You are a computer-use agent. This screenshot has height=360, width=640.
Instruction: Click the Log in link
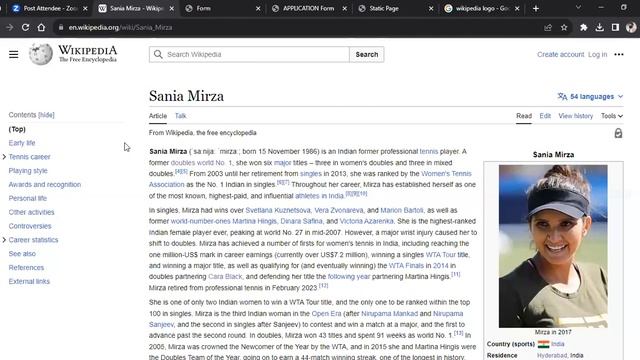(598, 54)
